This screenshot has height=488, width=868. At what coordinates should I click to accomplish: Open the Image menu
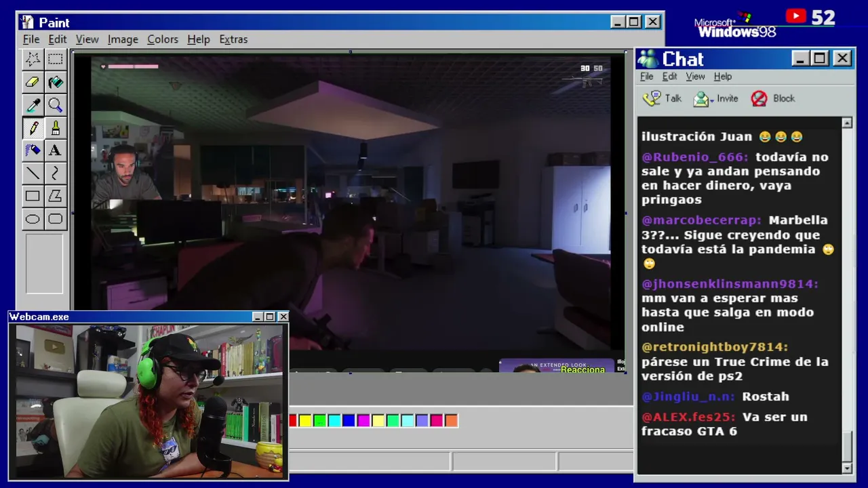click(x=123, y=39)
